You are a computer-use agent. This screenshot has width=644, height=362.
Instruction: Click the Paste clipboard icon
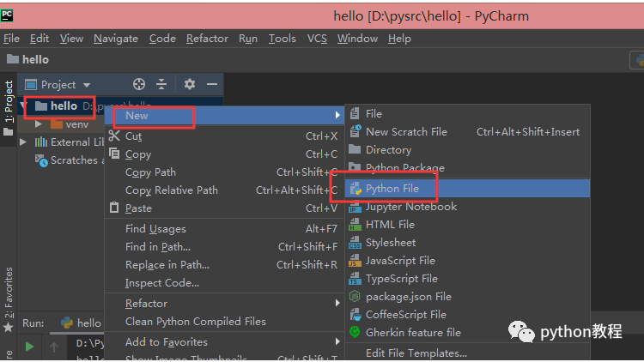tap(114, 208)
